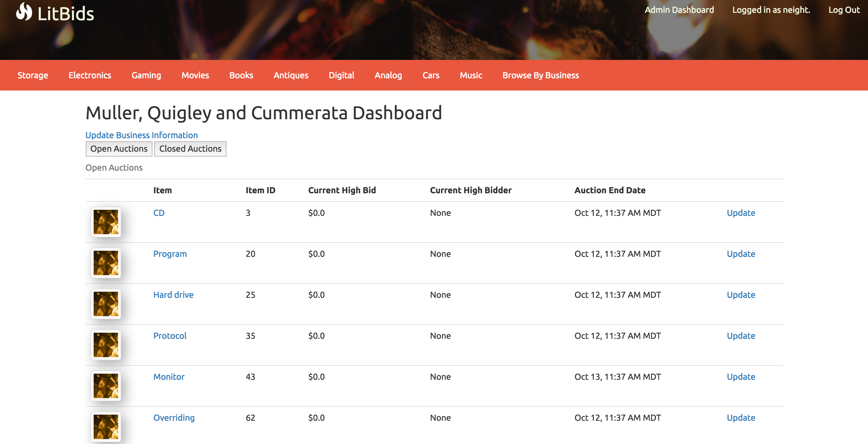The image size is (868, 444).
Task: Log Out of the site
Action: point(844,10)
